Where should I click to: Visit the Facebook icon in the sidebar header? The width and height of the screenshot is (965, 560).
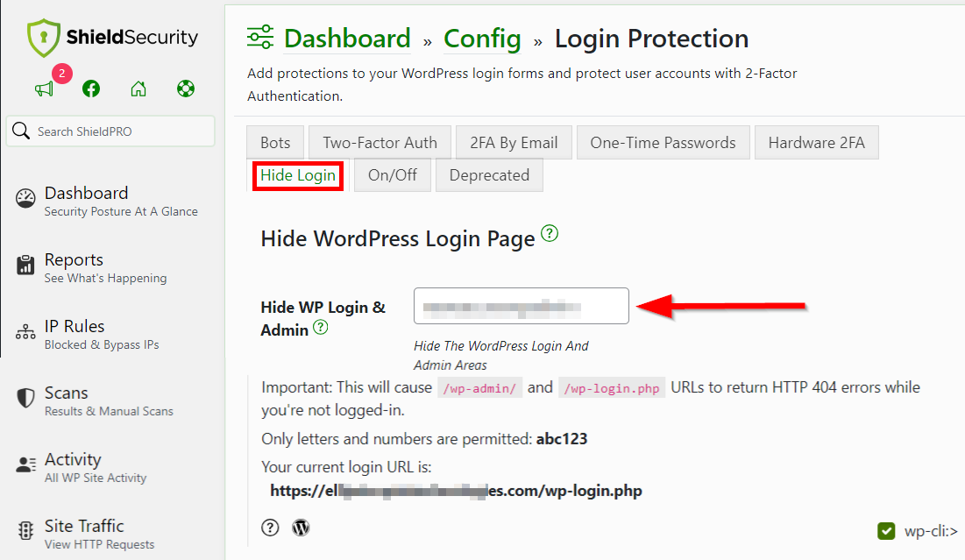tap(90, 89)
